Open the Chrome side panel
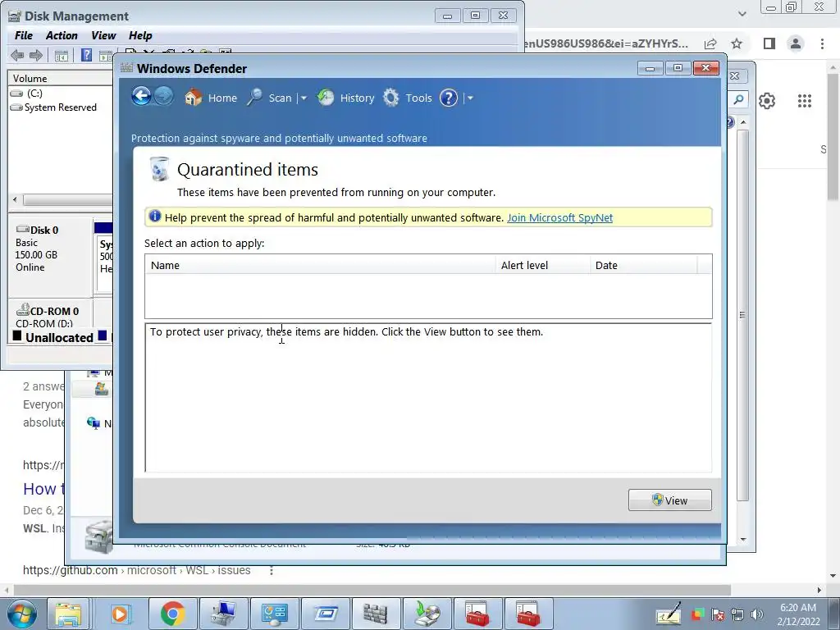 [x=769, y=43]
